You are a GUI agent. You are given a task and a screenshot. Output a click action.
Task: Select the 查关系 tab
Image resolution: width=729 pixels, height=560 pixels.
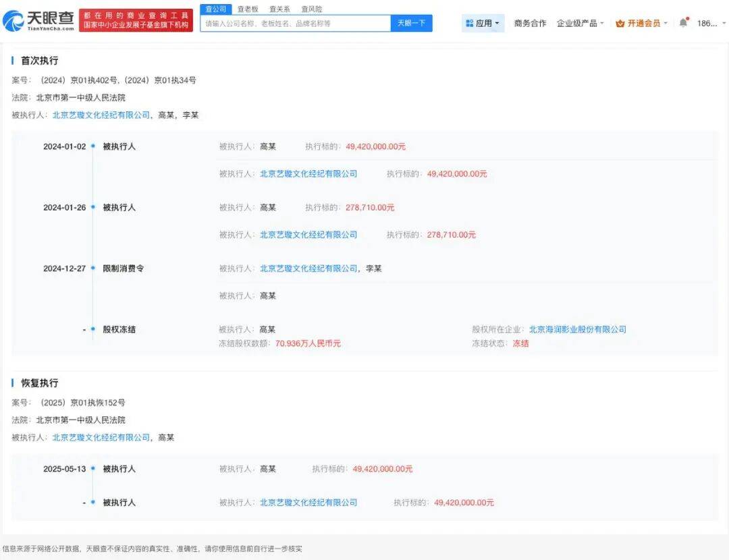pyautogui.click(x=279, y=9)
